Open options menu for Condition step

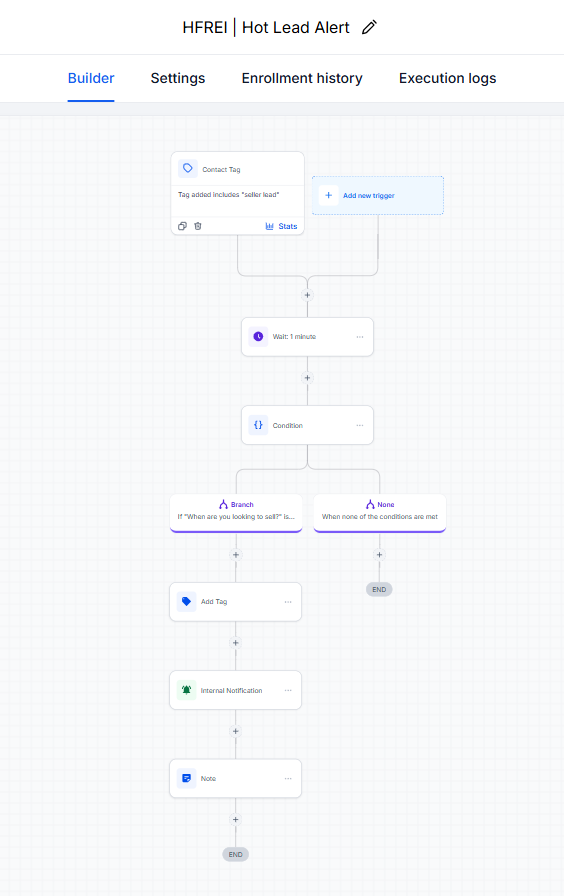point(360,425)
